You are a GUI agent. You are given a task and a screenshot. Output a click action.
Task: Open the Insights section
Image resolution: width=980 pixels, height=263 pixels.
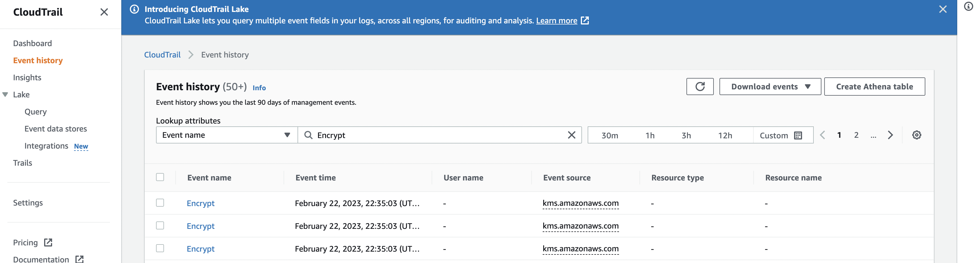click(x=27, y=77)
